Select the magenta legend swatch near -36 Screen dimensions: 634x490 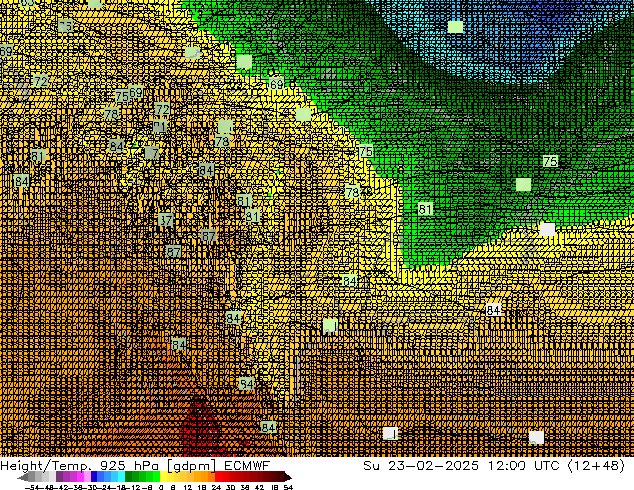click(x=80, y=477)
